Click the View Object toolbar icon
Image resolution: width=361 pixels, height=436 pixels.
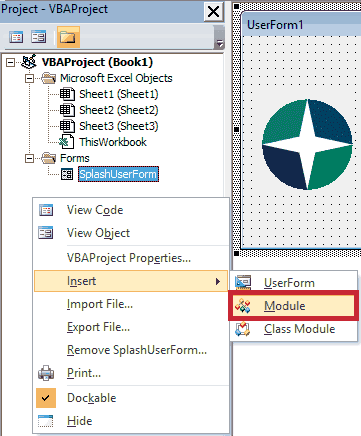(38, 37)
